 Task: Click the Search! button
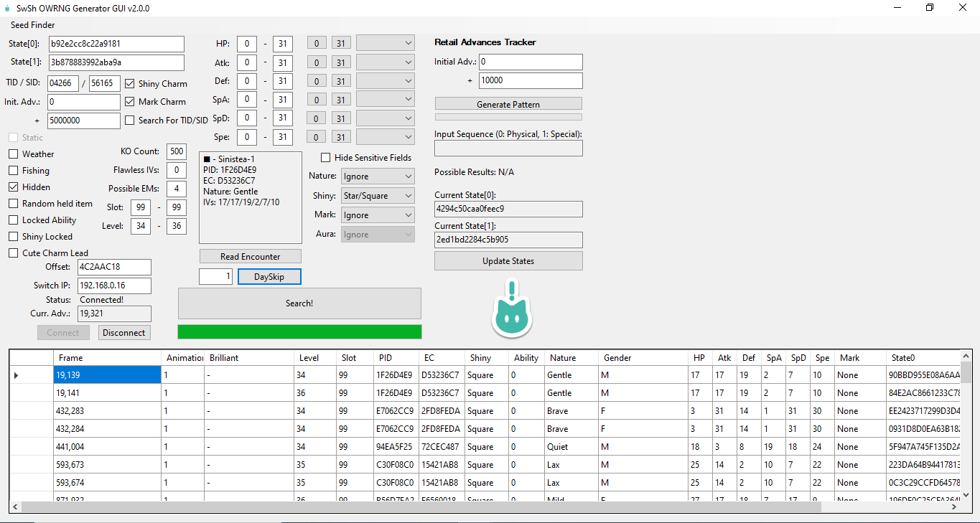pyautogui.click(x=299, y=303)
